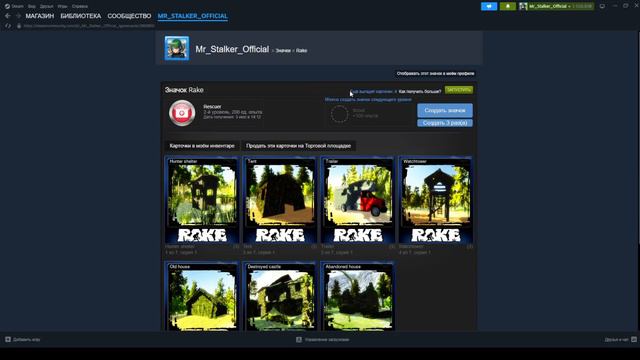Click the Значок Rake heading text

[184, 90]
